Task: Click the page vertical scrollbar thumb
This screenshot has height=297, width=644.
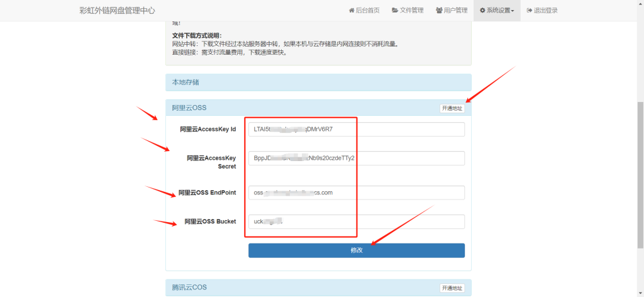Action: tap(640, 175)
